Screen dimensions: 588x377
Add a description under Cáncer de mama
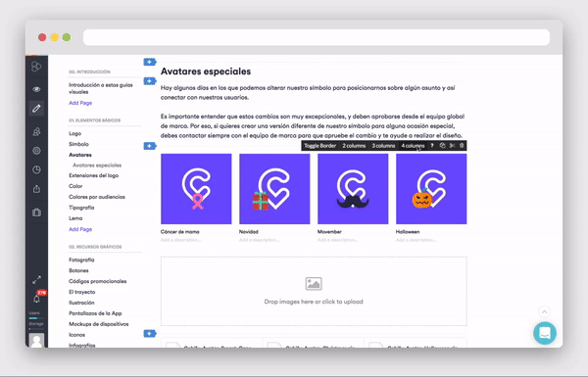(x=180, y=240)
